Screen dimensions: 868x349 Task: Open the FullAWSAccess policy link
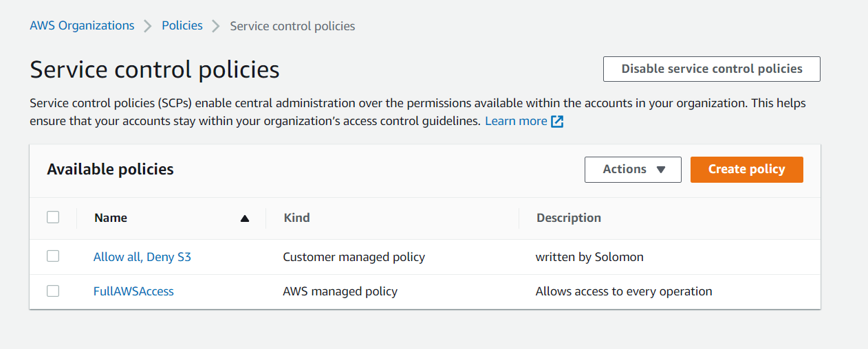(133, 291)
